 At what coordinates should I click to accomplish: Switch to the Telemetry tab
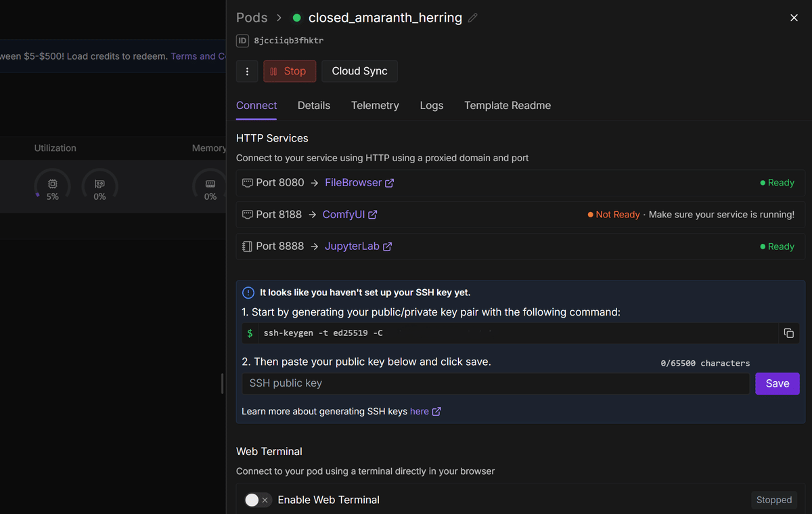pyautogui.click(x=375, y=106)
